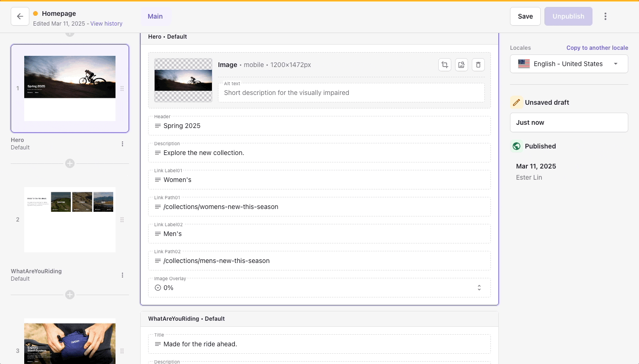Click the United States flag icon
The height and width of the screenshot is (364, 639).
(524, 64)
